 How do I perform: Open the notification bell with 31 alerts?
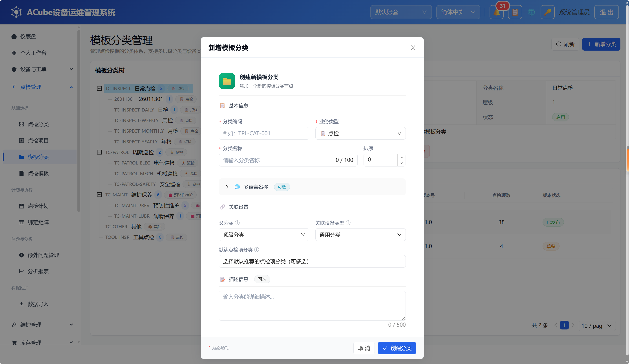[496, 12]
